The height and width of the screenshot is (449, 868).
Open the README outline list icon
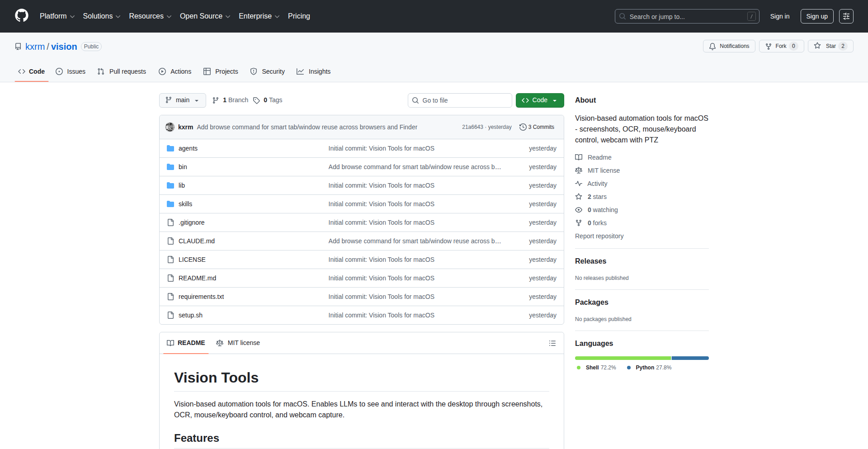(x=552, y=343)
